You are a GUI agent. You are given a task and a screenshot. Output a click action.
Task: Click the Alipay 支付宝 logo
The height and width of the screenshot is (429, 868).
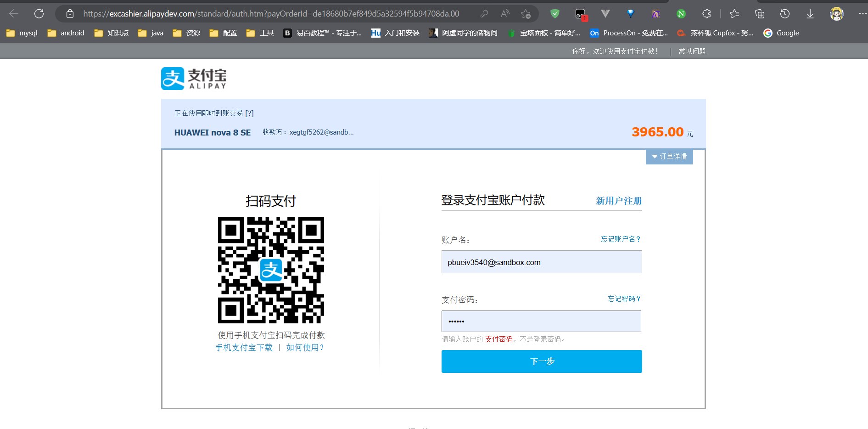click(194, 79)
